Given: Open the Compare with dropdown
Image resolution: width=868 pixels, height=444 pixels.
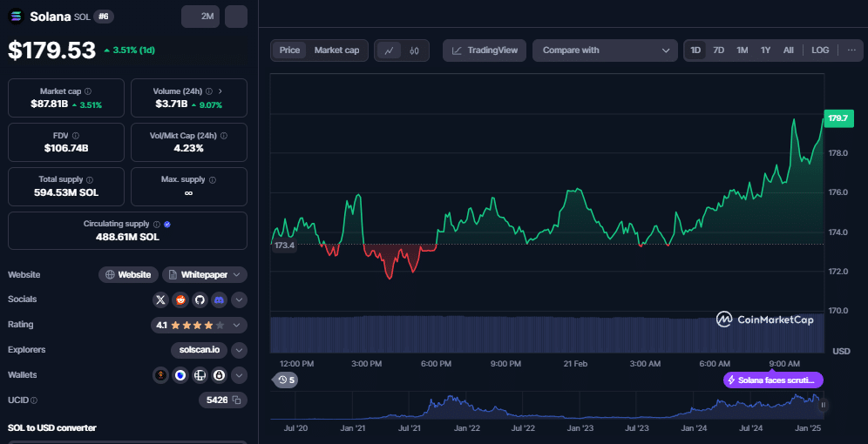Looking at the screenshot, I should (605, 50).
